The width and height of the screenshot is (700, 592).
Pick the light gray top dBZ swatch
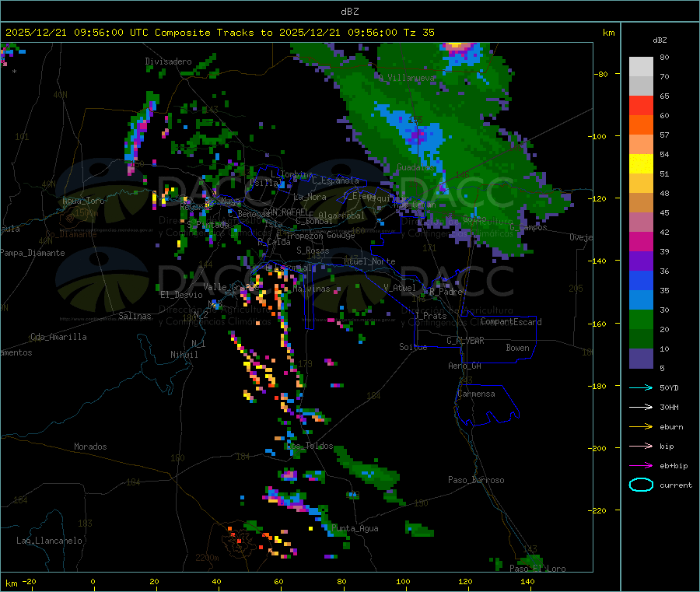[641, 67]
